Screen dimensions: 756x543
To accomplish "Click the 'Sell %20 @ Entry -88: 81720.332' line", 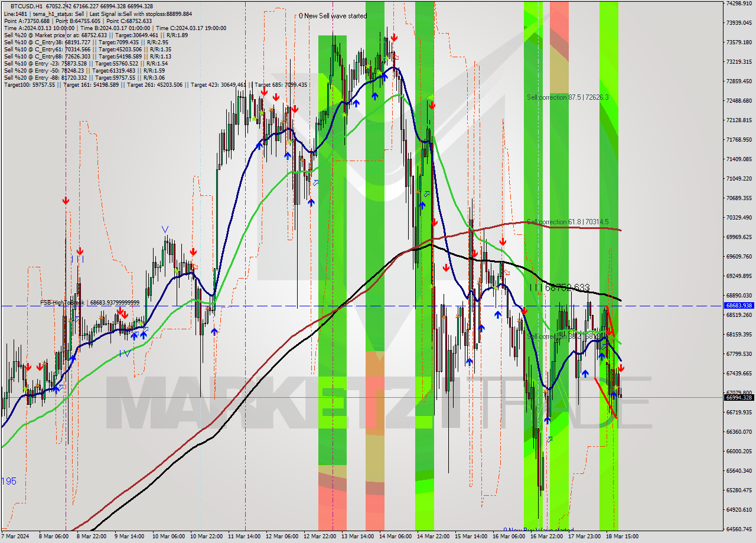I will 84,77.
